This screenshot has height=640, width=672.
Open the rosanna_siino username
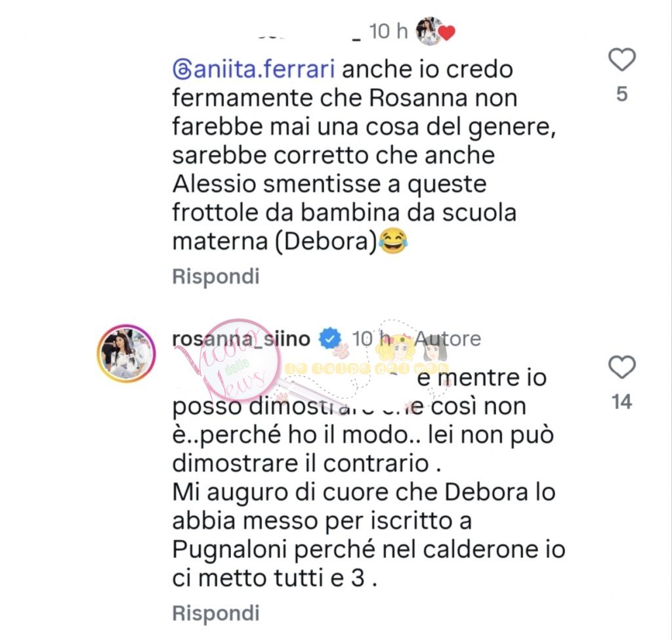[241, 339]
